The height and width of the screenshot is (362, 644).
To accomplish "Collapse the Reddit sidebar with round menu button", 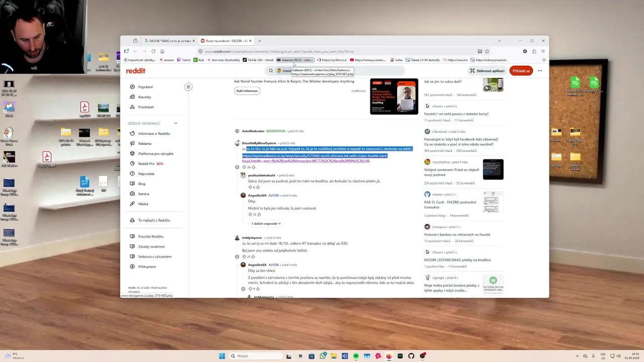I will pyautogui.click(x=188, y=87).
